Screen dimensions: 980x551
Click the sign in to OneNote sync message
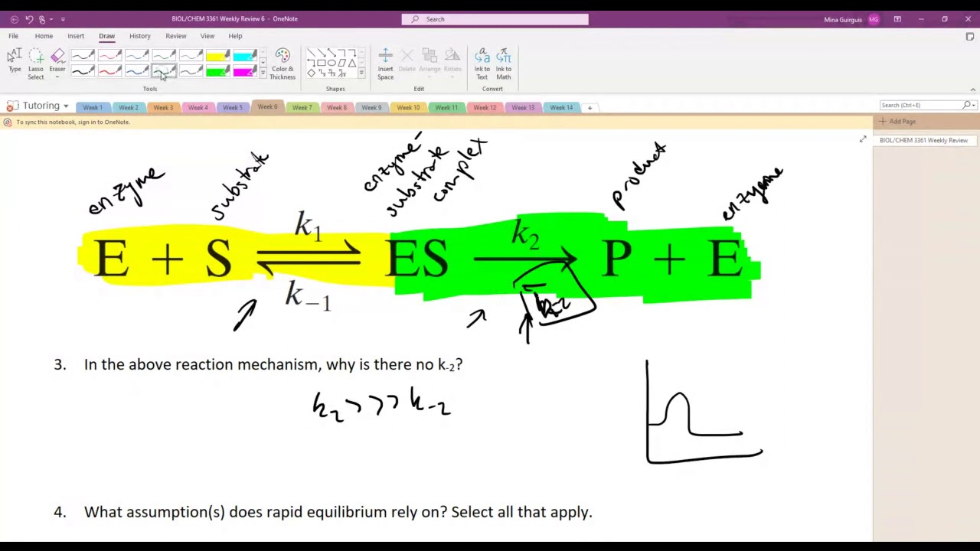[73, 122]
